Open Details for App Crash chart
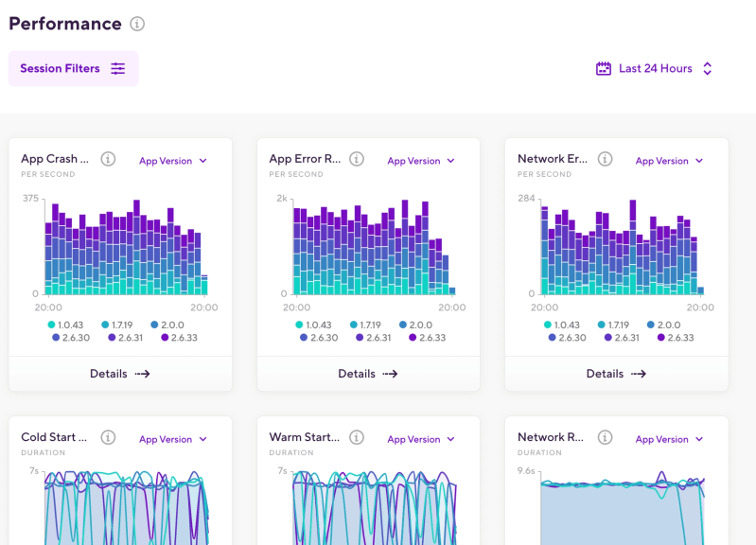Viewport: 756px width, 545px height. point(120,374)
